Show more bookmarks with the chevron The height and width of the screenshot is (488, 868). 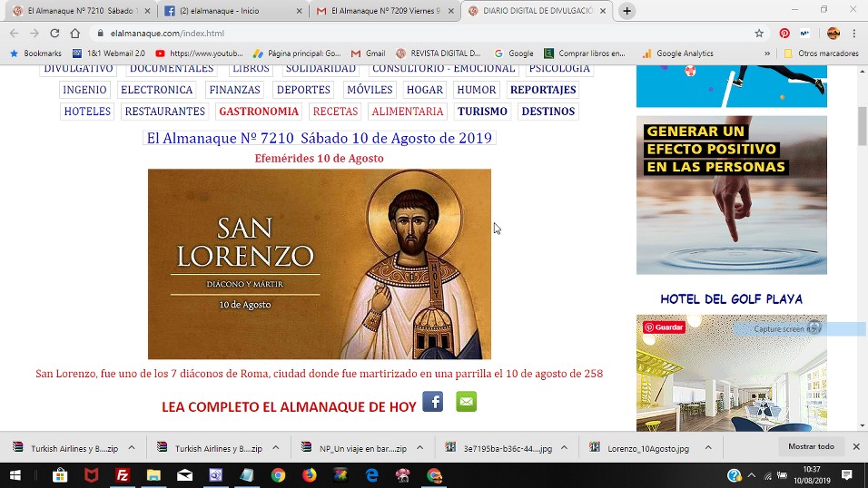[x=767, y=54]
